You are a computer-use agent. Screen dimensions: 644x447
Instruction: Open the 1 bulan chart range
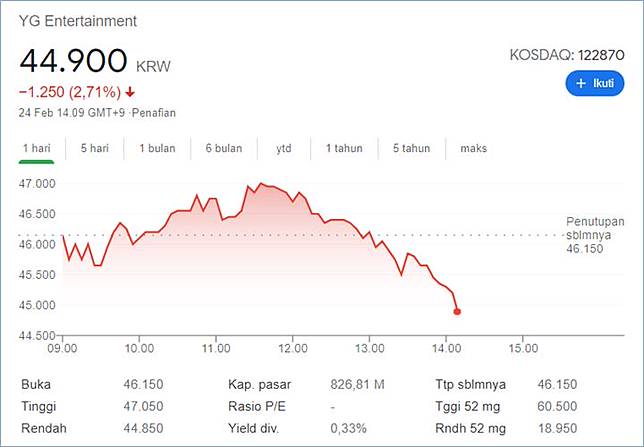157,148
